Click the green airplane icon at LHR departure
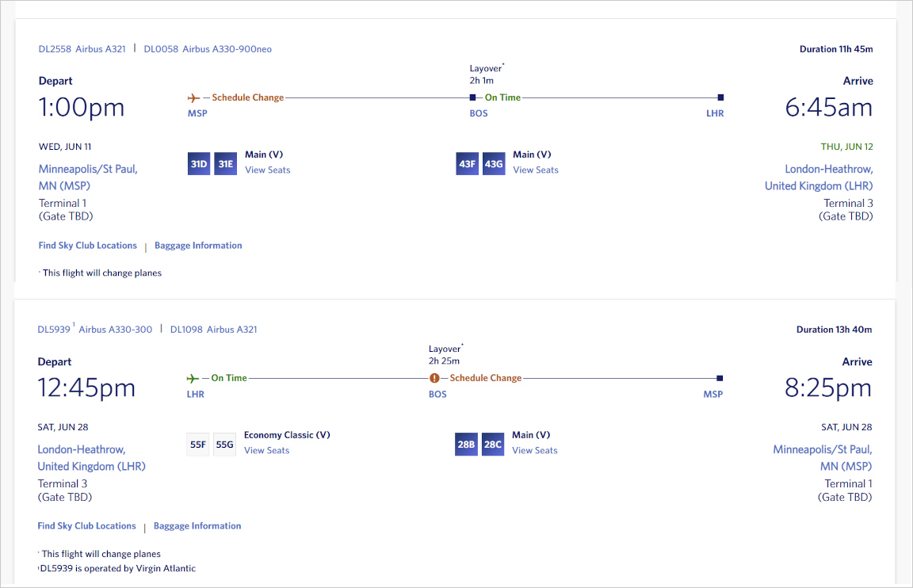 193,378
